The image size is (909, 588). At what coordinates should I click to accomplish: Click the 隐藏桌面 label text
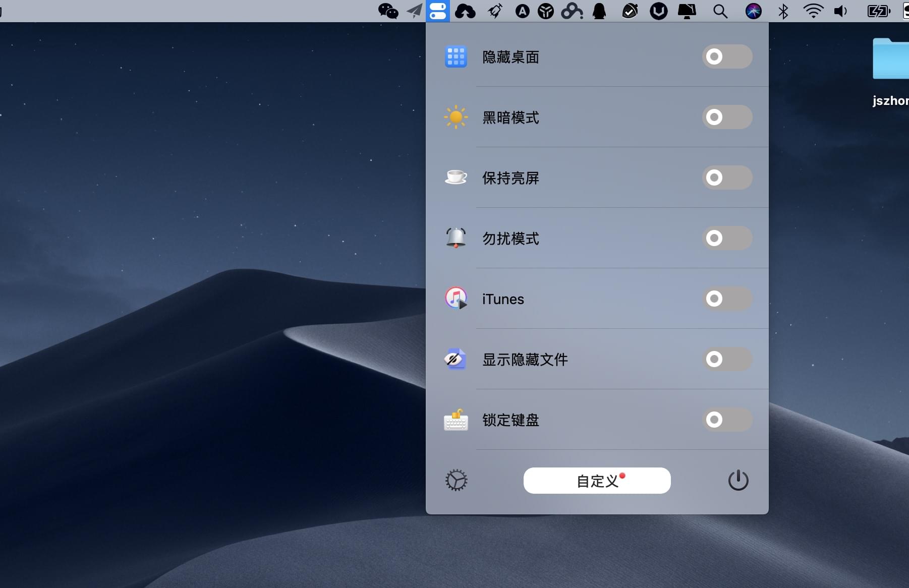510,57
